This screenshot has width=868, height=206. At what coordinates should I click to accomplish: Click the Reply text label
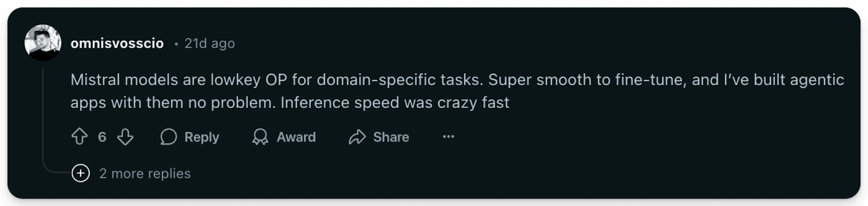(201, 137)
